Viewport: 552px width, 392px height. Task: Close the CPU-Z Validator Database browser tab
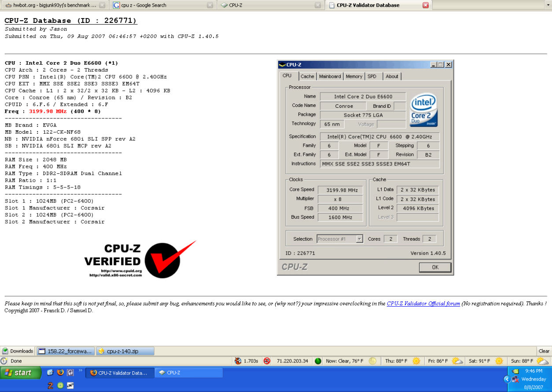point(426,5)
